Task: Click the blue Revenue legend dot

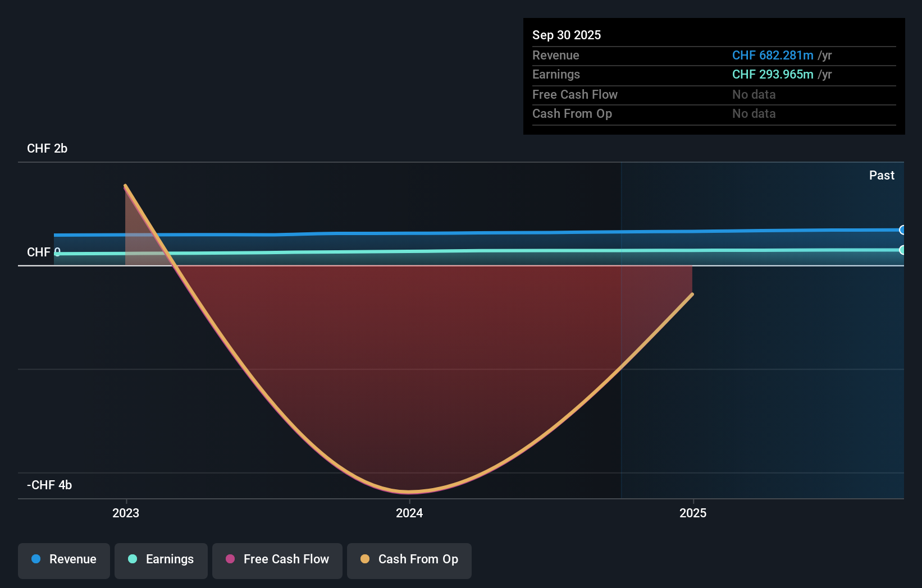Action: (36, 559)
